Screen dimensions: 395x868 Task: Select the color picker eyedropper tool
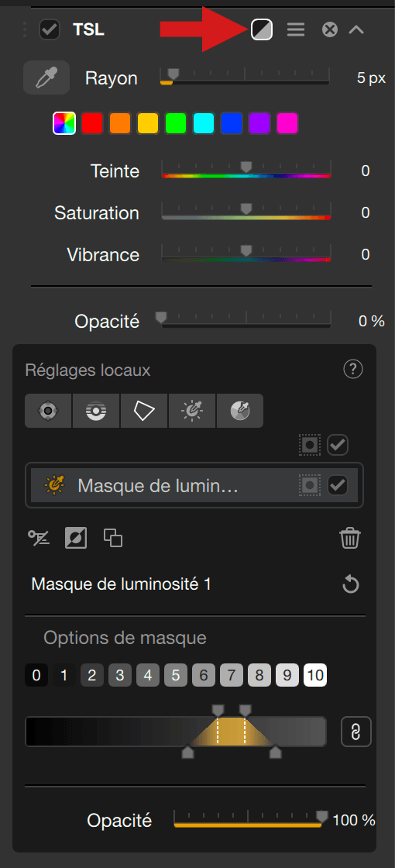(46, 77)
